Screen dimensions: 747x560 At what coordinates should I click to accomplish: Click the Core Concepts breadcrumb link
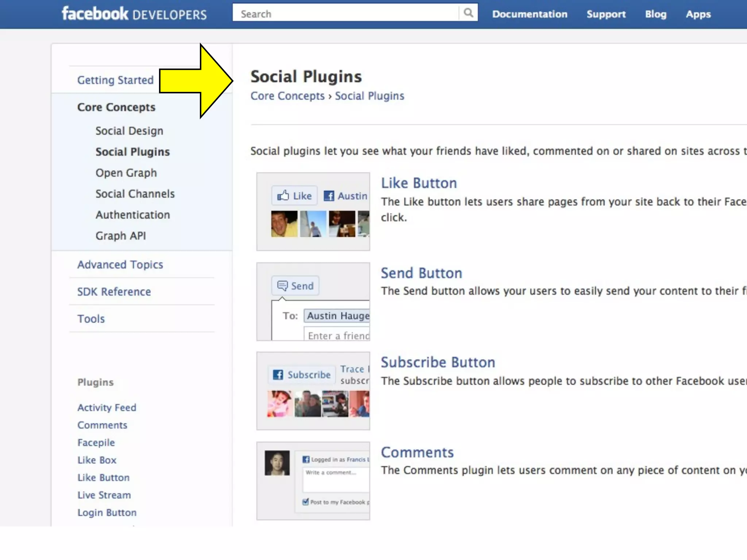(287, 96)
